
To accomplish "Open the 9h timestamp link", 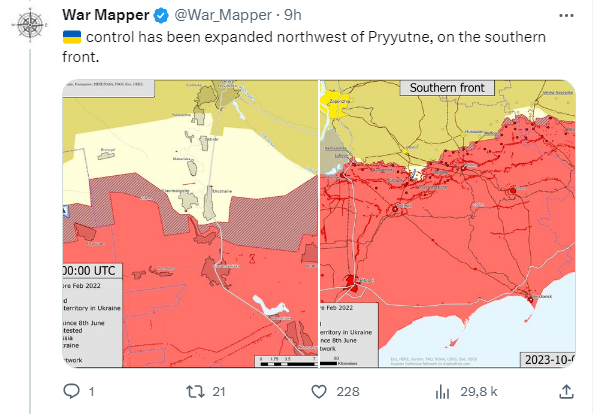I will pos(292,15).
